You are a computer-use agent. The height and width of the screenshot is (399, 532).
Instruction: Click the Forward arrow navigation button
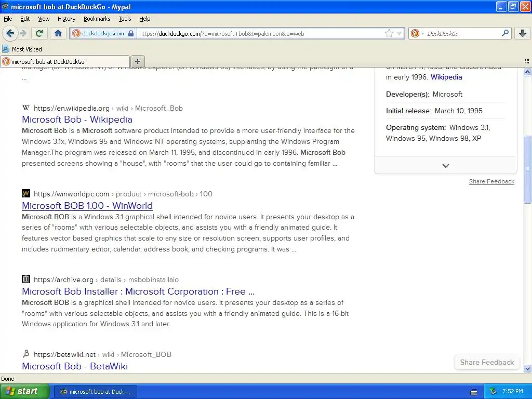(23, 33)
